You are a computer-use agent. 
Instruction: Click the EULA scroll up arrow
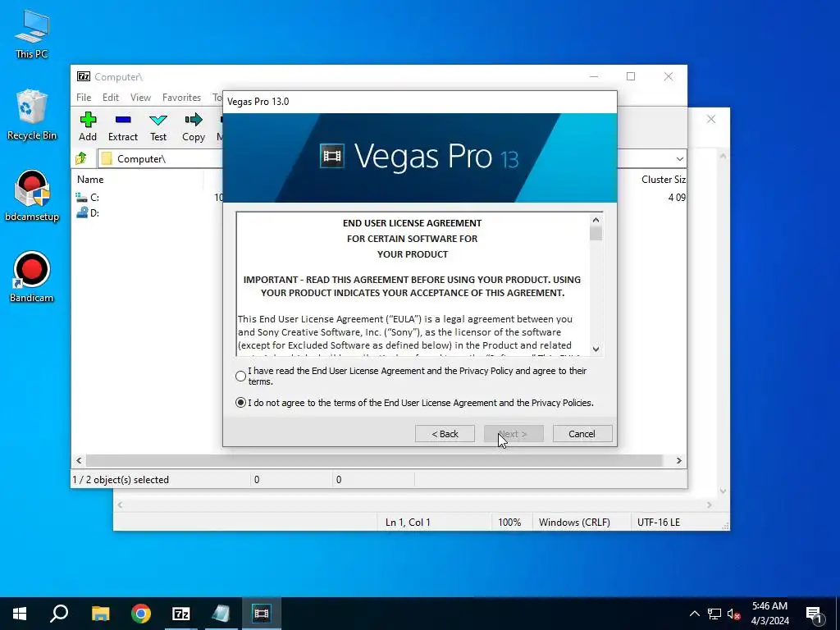[x=596, y=220]
